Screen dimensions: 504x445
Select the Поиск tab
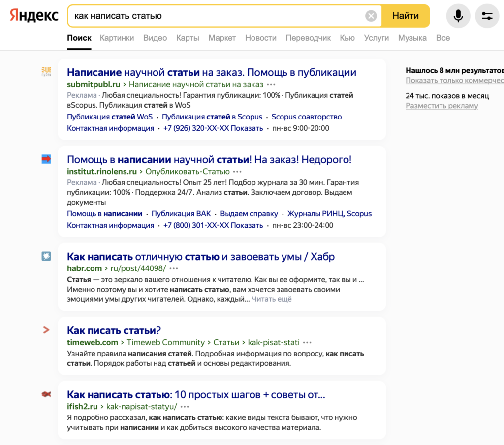(x=79, y=38)
